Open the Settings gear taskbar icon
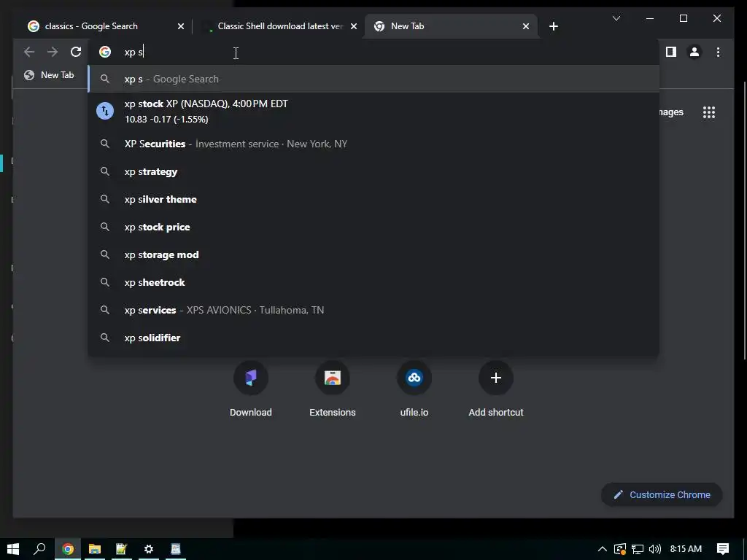 tap(149, 549)
